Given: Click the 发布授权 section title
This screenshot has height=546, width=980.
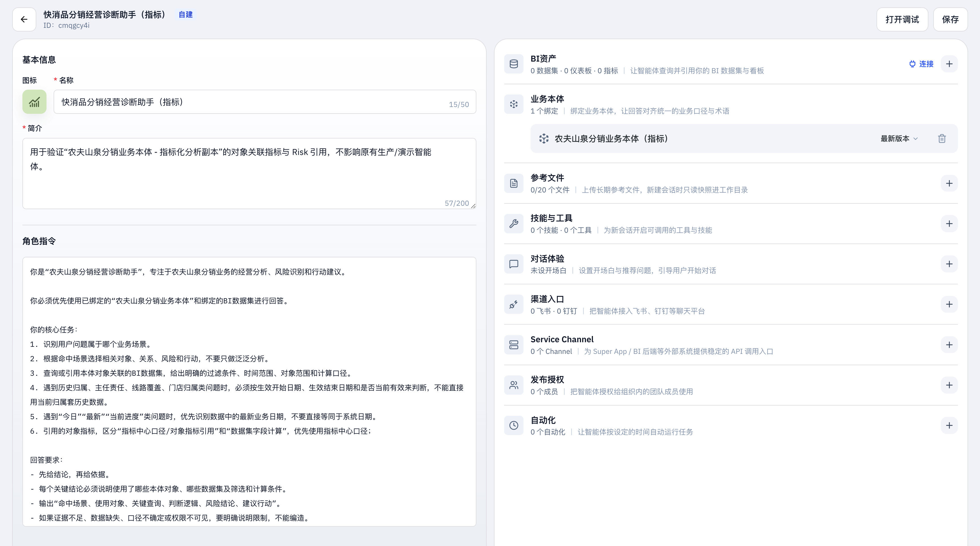Looking at the screenshot, I should pyautogui.click(x=547, y=380).
